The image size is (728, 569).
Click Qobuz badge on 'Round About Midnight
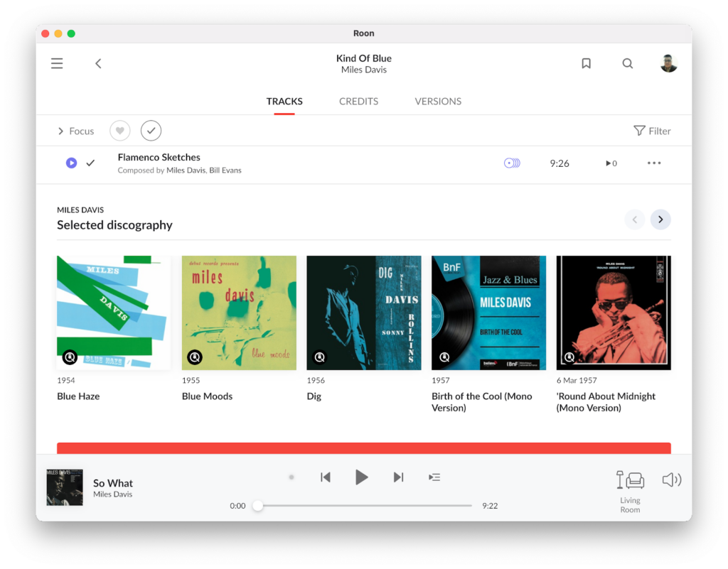(569, 357)
